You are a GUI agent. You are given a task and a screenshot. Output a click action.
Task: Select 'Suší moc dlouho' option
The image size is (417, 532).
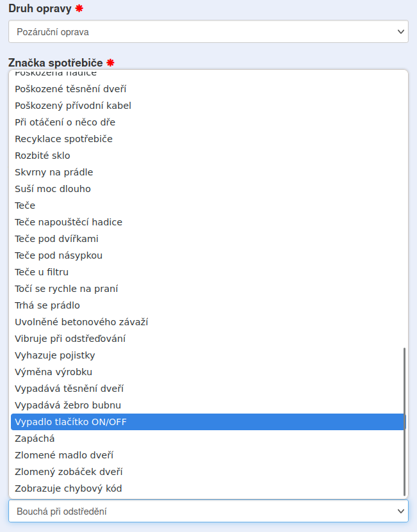[53, 189]
